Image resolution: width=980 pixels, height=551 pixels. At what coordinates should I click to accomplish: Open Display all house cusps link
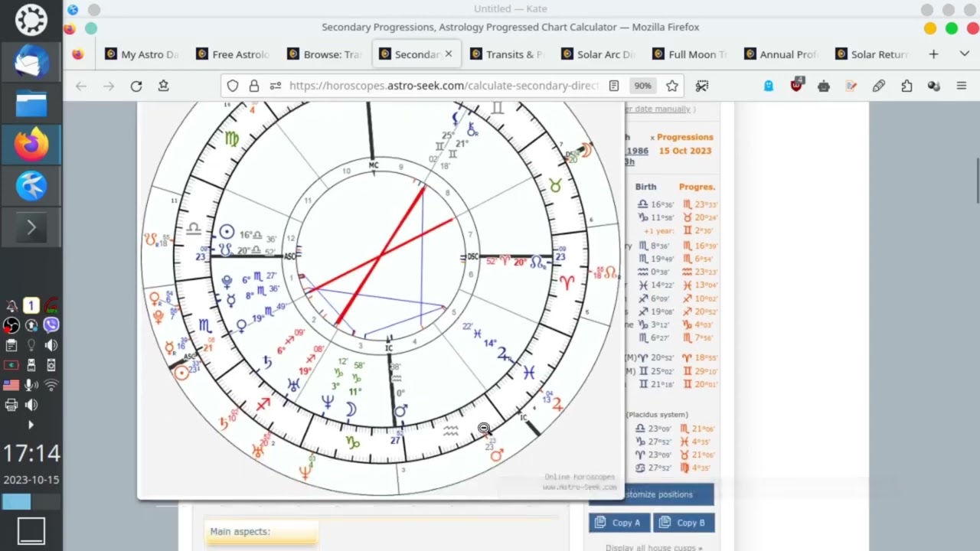(654, 547)
